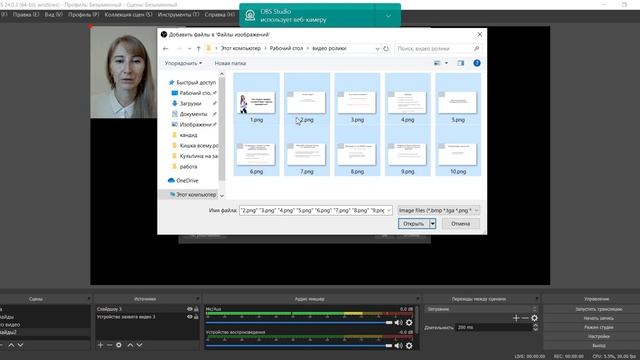Refresh the file dialog folder view
The height and width of the screenshot is (360, 640).
(386, 49)
